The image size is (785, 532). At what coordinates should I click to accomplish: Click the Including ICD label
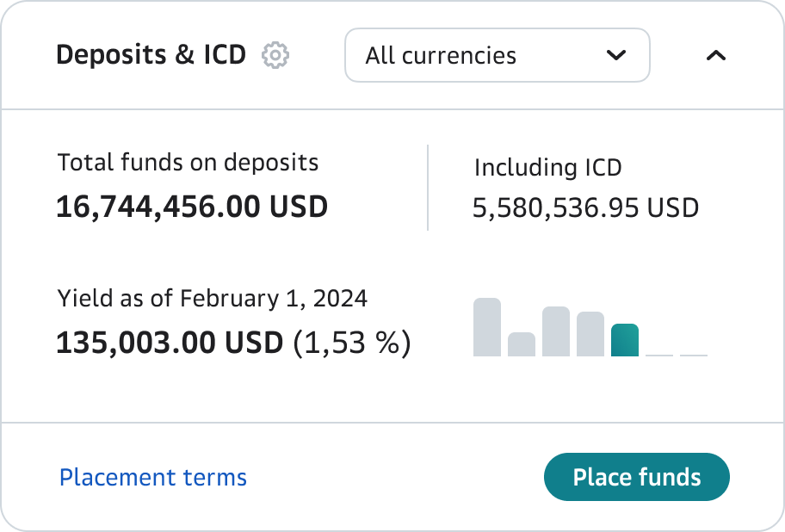[x=547, y=167]
